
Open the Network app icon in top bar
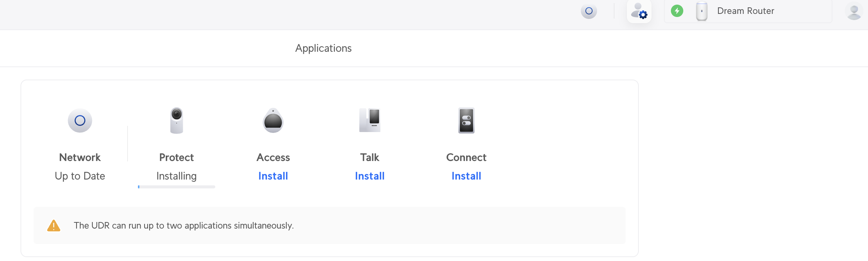589,11
